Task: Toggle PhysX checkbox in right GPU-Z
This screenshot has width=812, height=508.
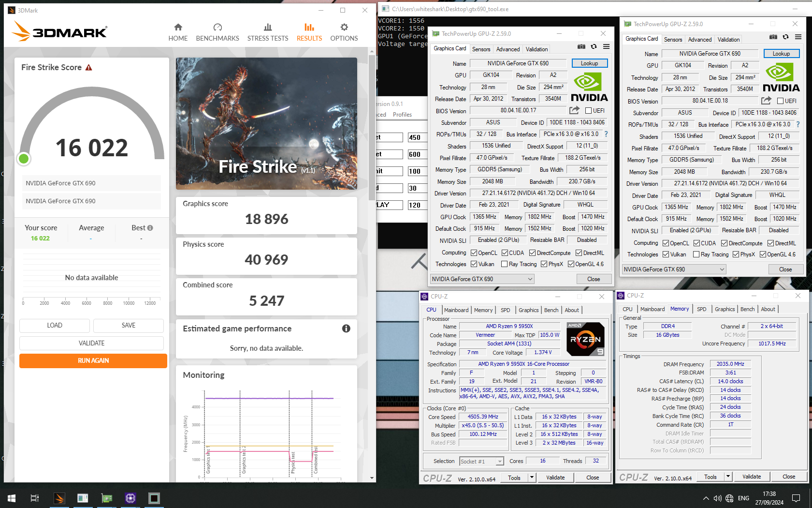Action: pos(736,254)
